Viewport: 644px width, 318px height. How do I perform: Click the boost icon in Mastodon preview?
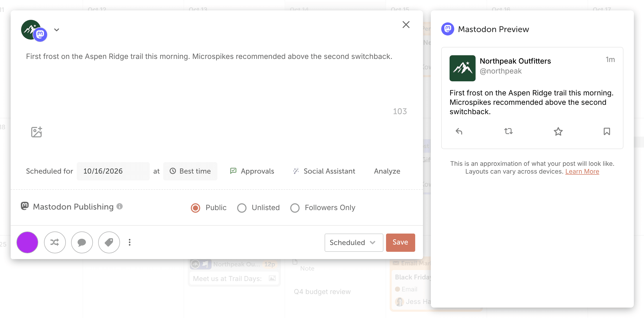click(508, 131)
